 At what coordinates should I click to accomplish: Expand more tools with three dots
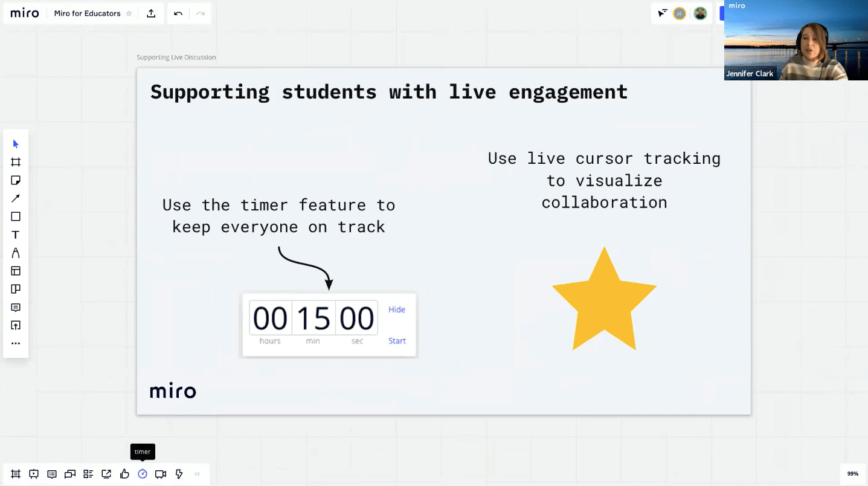16,343
